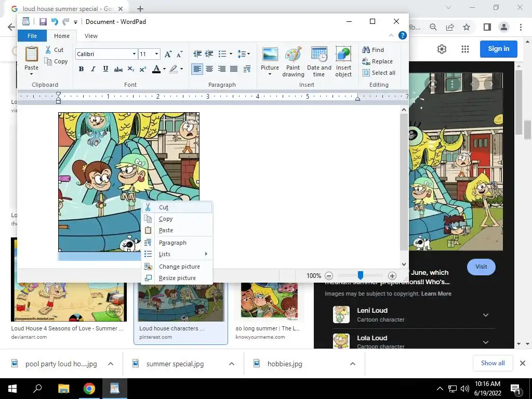Toggle Subscript formatting
The height and width of the screenshot is (399, 532).
coord(130,69)
